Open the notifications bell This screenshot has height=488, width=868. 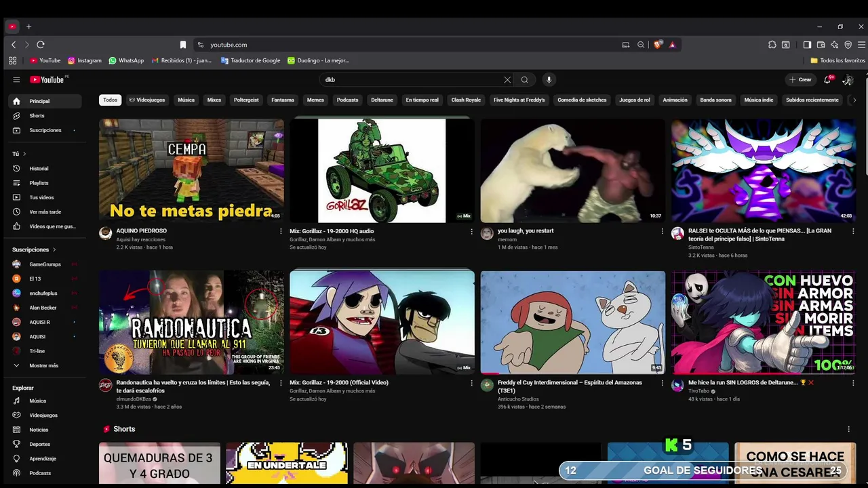tap(827, 80)
